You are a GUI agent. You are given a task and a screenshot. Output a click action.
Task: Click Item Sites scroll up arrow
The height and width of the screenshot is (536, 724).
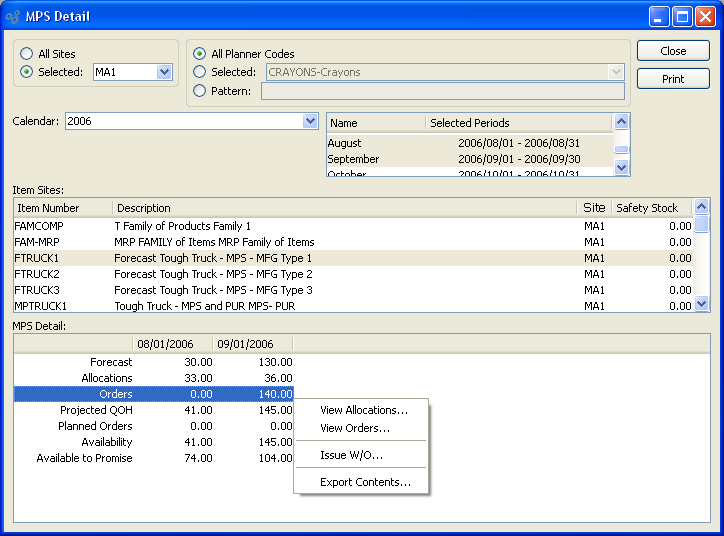pos(701,207)
